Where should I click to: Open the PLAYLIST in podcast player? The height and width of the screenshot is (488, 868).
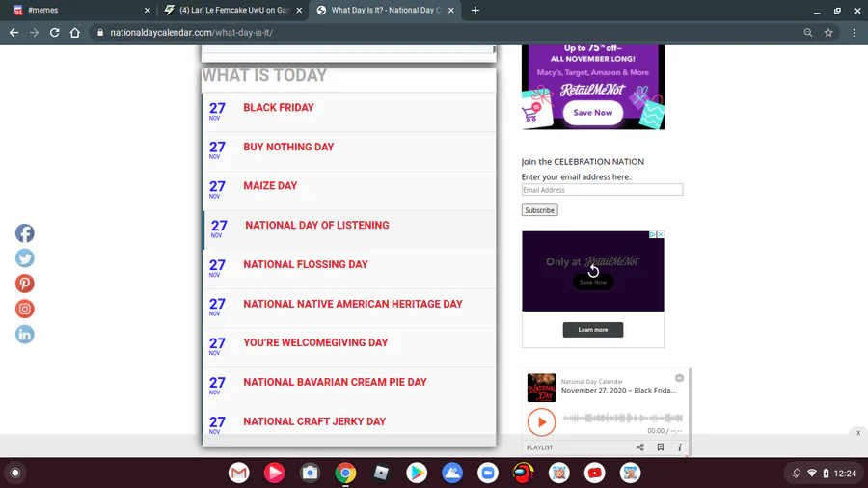539,447
